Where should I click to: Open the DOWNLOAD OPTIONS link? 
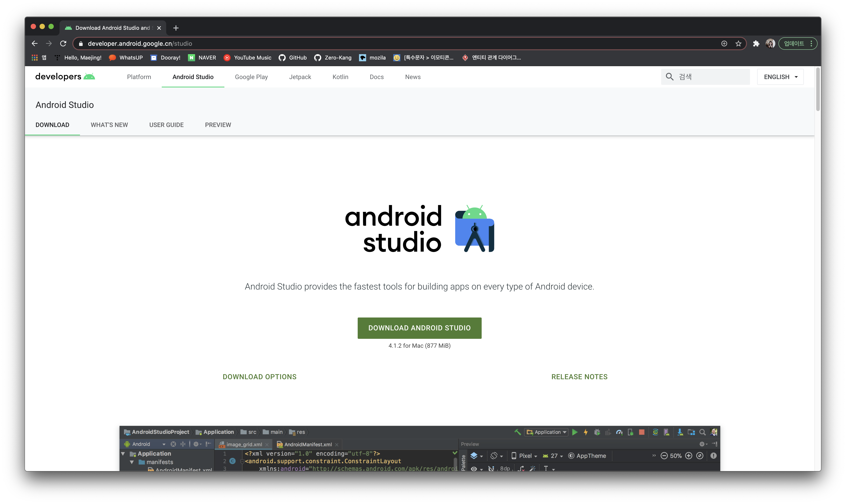coord(259,377)
